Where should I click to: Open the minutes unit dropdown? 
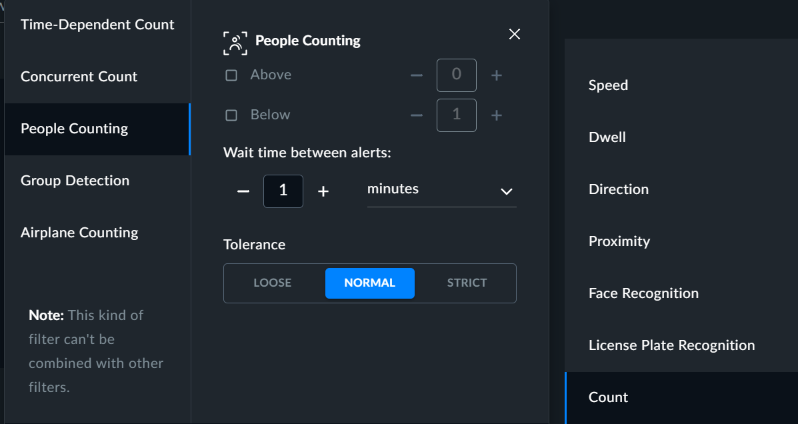tap(442, 191)
